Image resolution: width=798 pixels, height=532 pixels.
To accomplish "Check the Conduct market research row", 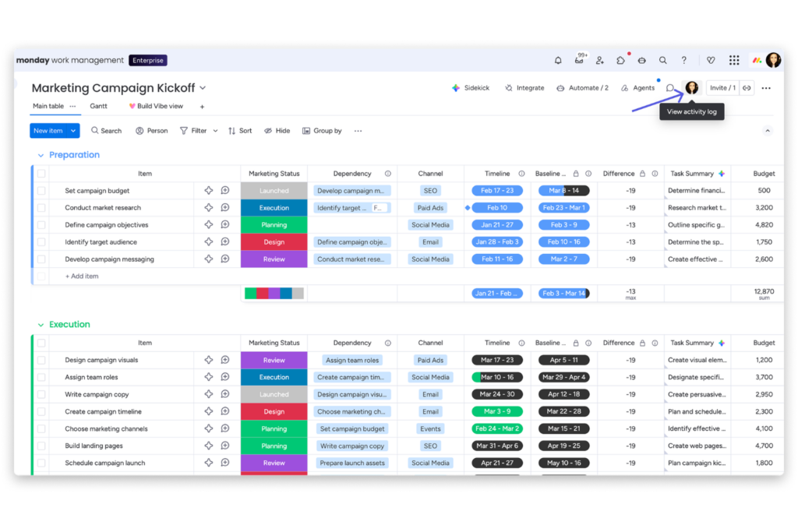I will pos(41,208).
